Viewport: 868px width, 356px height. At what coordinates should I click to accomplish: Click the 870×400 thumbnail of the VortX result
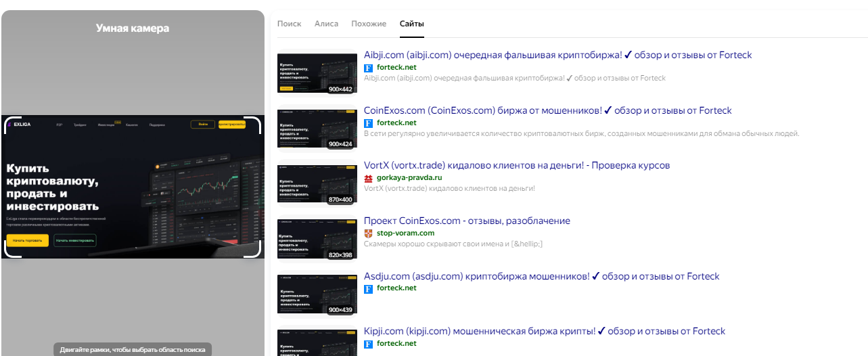click(x=317, y=184)
